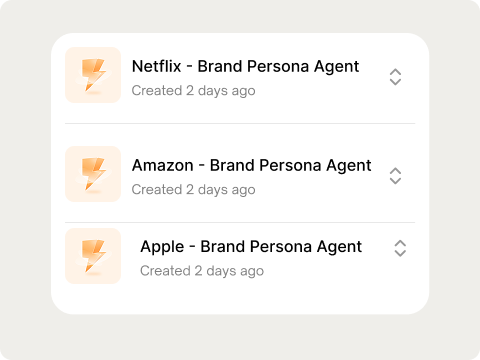Click 'Created 2 days ago' under Netflix
Image resolution: width=480 pixels, height=360 pixels.
[194, 91]
